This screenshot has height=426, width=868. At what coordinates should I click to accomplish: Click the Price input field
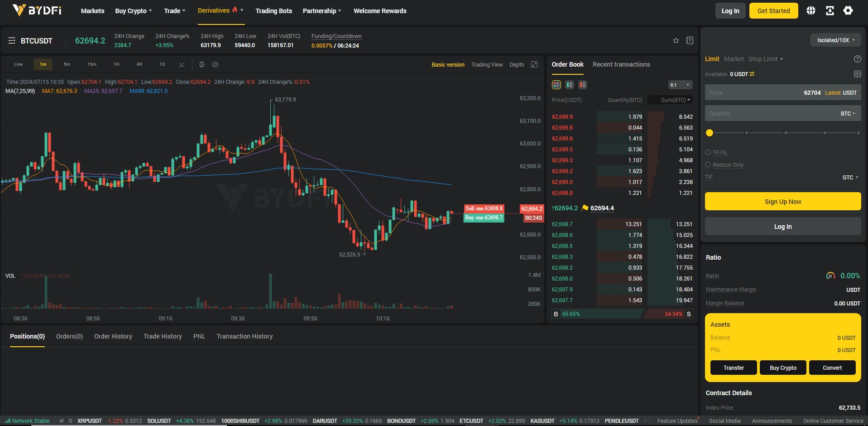783,92
